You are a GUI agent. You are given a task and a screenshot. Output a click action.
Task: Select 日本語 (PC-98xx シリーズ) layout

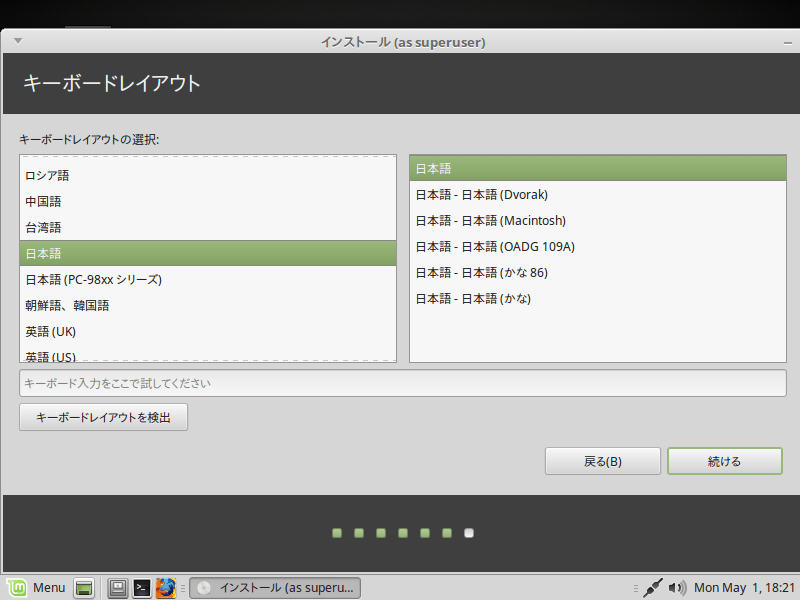pyautogui.click(x=208, y=280)
